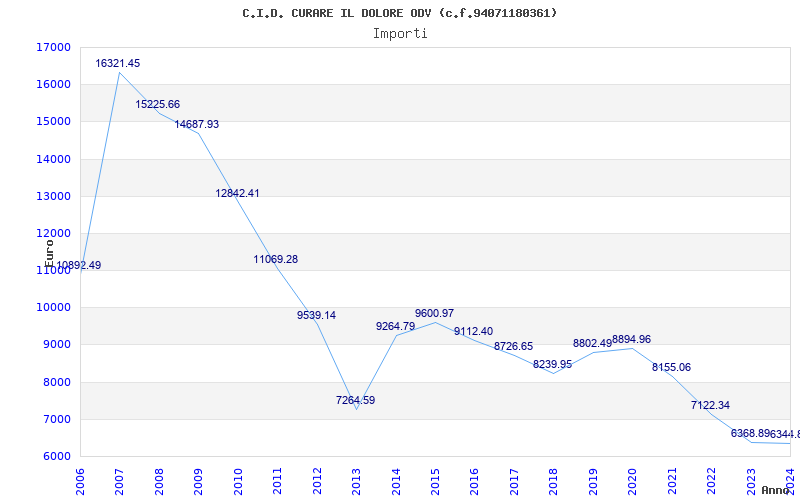The image size is (800, 500).
Task: Select the 2023 x-axis year label
Action: pyautogui.click(x=751, y=481)
